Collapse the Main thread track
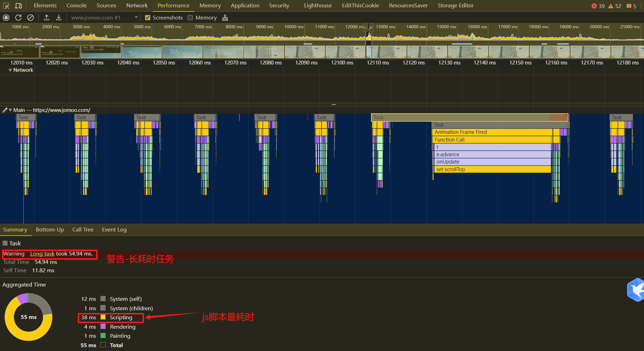This screenshot has height=351, width=644. 10,110
